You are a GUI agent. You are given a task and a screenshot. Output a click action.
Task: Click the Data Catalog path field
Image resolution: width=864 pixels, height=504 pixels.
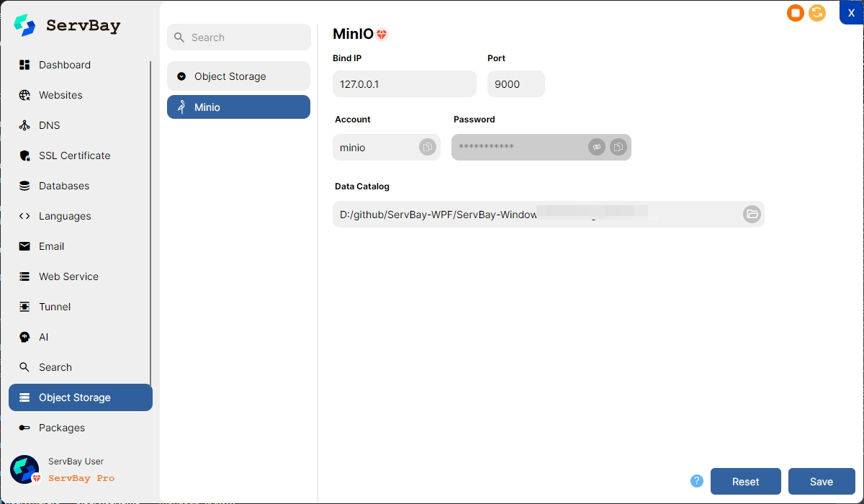coord(549,214)
